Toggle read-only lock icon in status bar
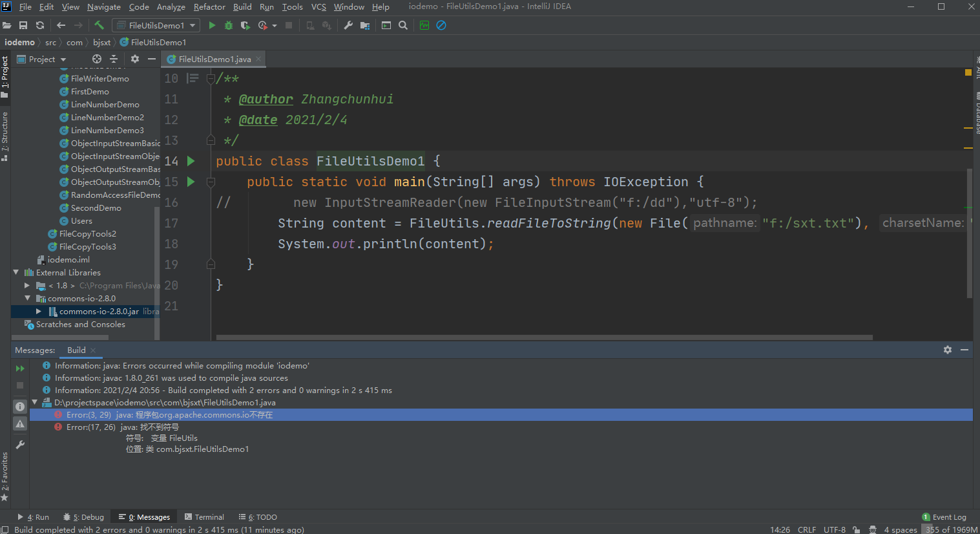 [x=856, y=529]
